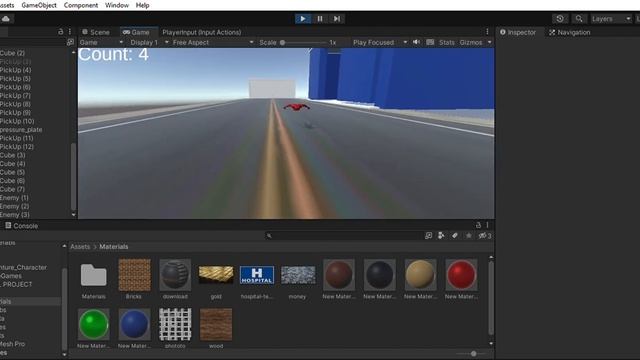Open the Materials folder asset
640x360 pixels.
coord(93,279)
